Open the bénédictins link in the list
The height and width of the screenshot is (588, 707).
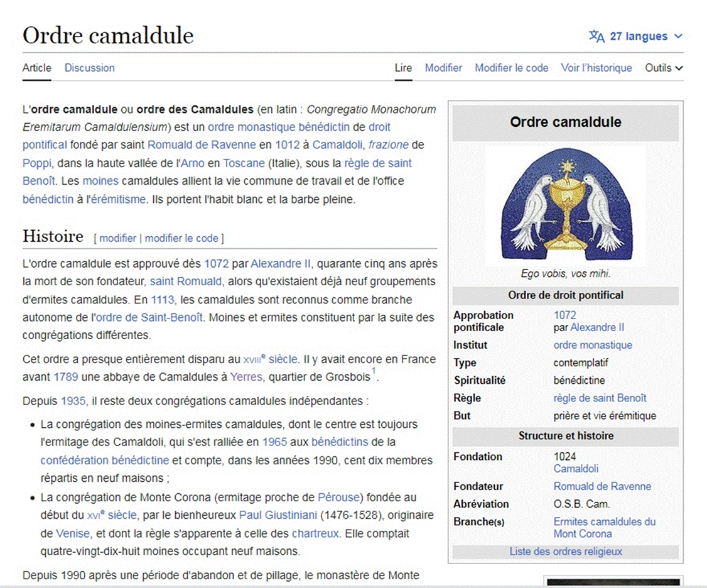(x=340, y=442)
